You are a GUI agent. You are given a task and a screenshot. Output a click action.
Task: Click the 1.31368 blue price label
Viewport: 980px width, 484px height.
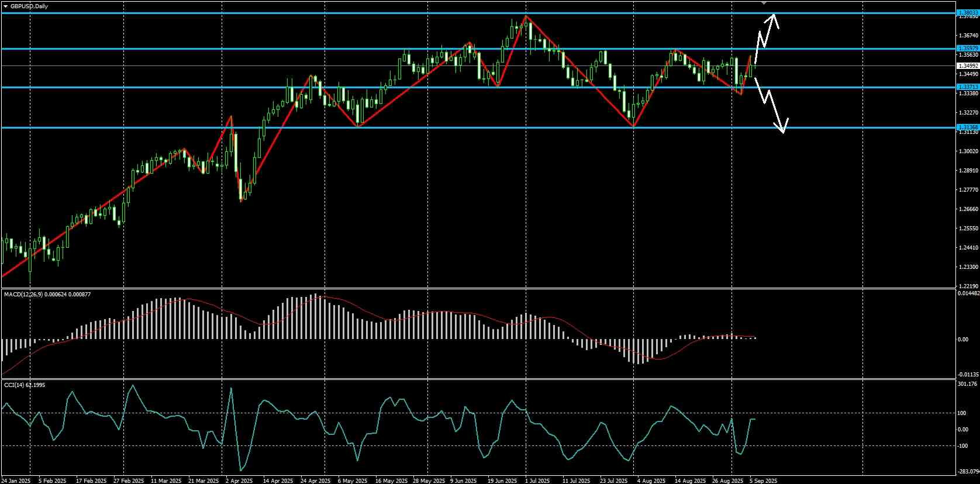click(967, 127)
